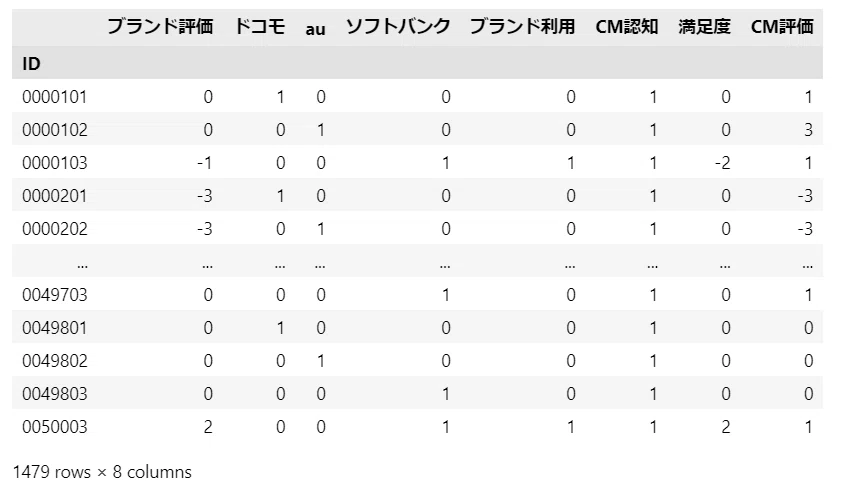This screenshot has width=841, height=488.
Task: Click the ID index label
Action: pos(31,64)
